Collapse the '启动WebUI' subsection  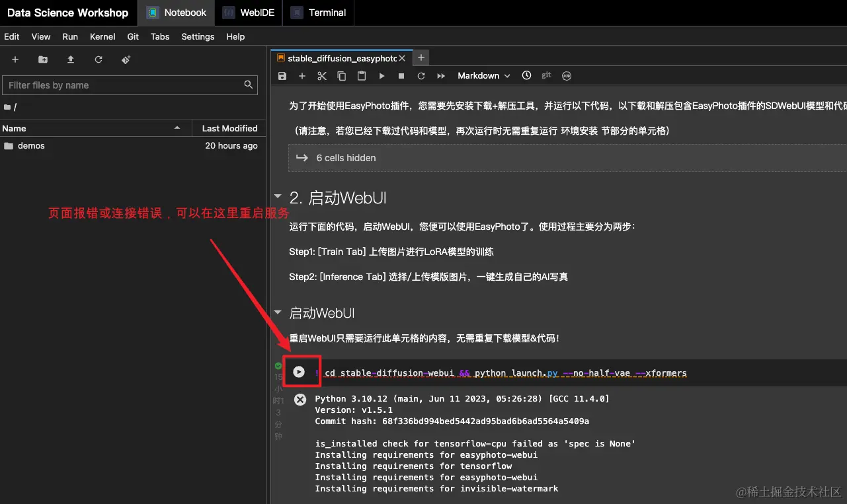tap(278, 312)
